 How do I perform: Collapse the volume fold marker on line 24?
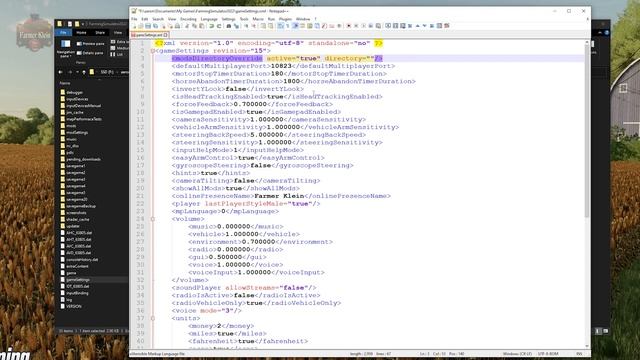coord(153,219)
